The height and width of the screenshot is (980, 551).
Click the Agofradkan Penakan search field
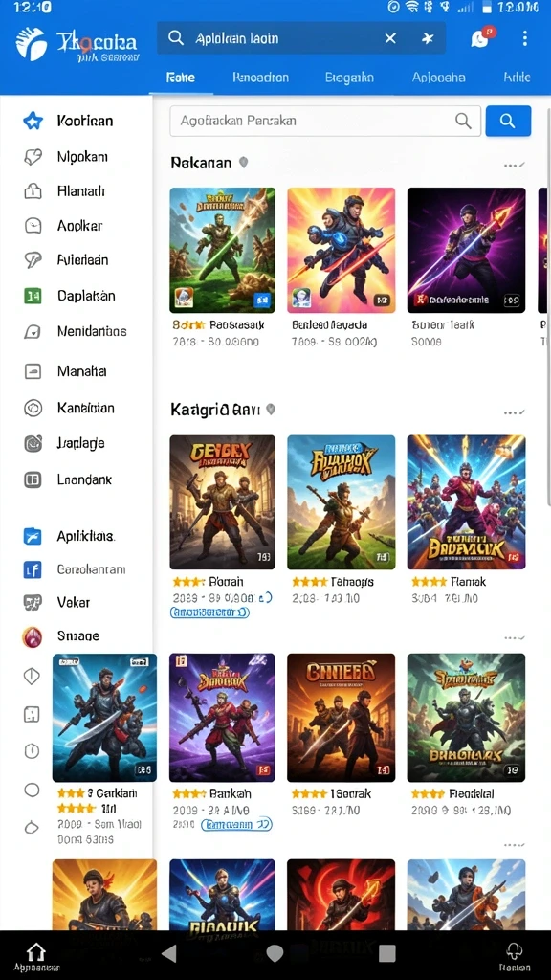click(325, 121)
